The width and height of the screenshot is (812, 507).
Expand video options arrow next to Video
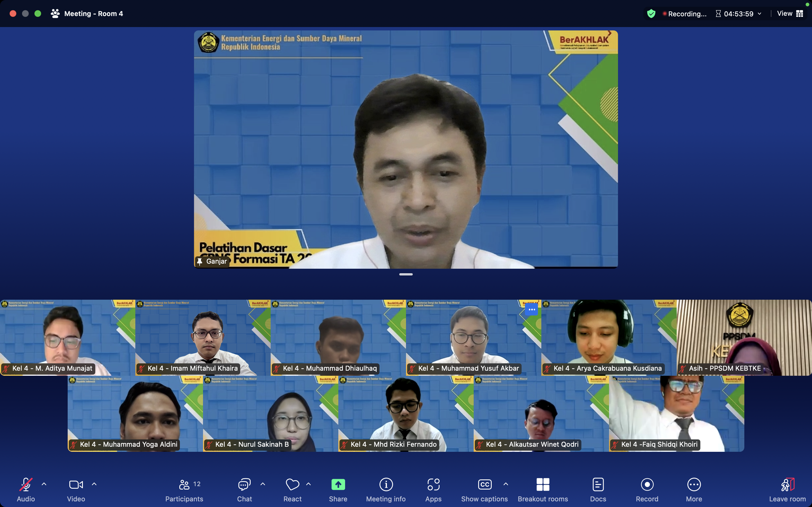tap(94, 484)
